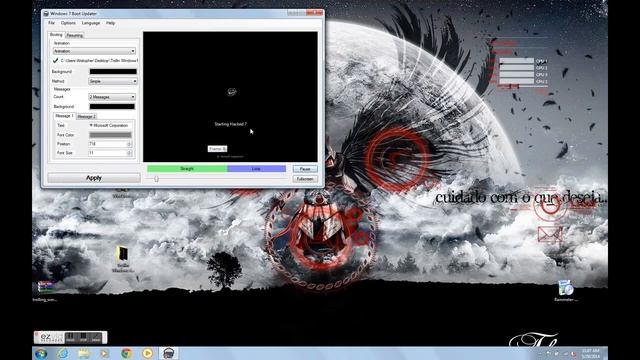Select the Message 1 tab
This screenshot has height=360, width=640.
[64, 116]
